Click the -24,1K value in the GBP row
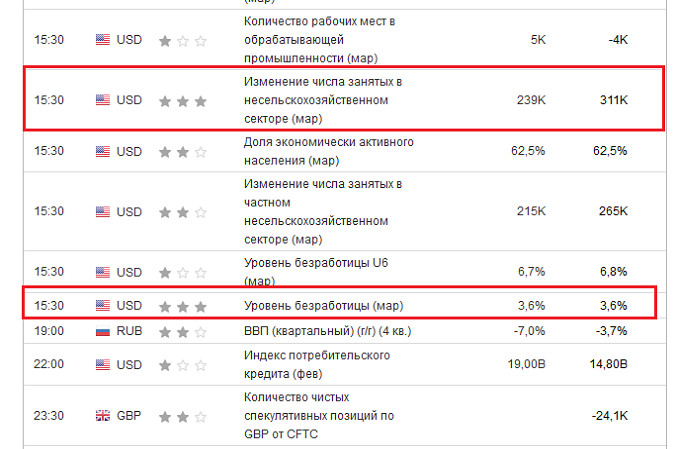675x449 pixels. point(608,415)
